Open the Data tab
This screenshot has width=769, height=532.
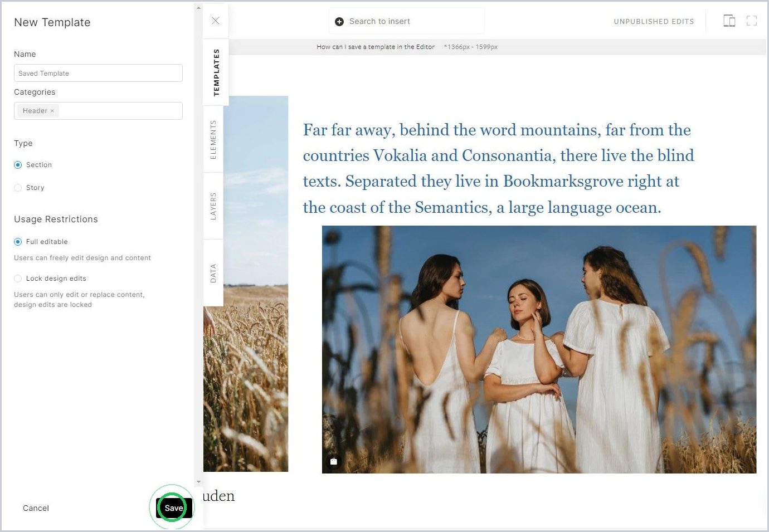(x=213, y=273)
